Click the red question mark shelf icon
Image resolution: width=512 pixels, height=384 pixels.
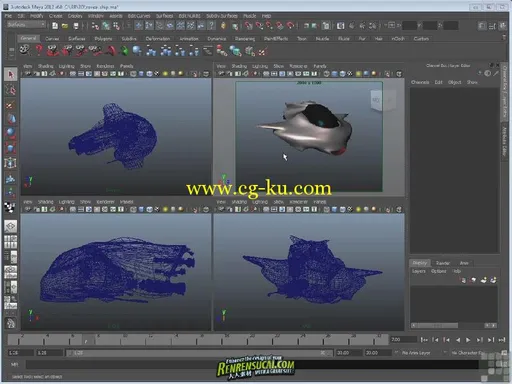(x=39, y=51)
